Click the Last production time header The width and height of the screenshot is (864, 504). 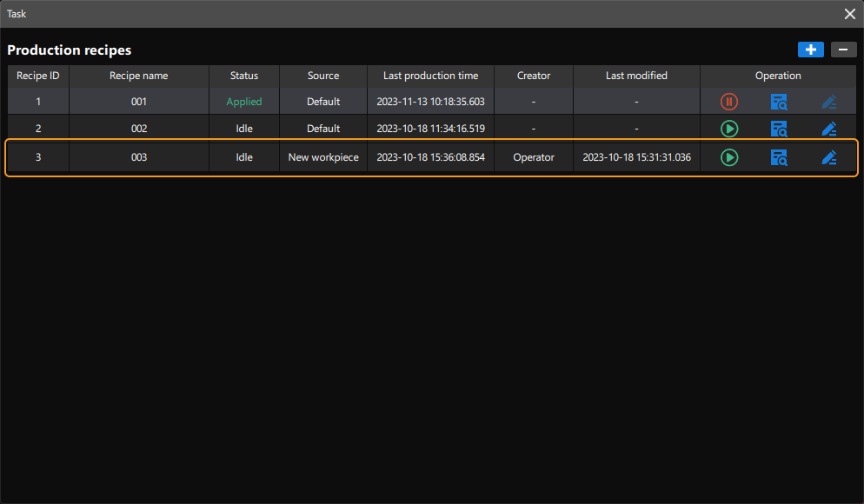coord(430,76)
